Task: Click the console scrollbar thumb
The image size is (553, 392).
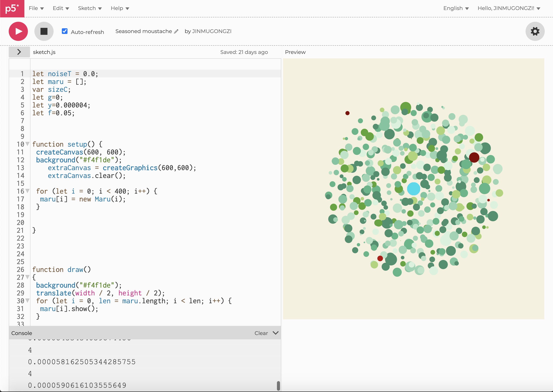Action: [x=278, y=385]
